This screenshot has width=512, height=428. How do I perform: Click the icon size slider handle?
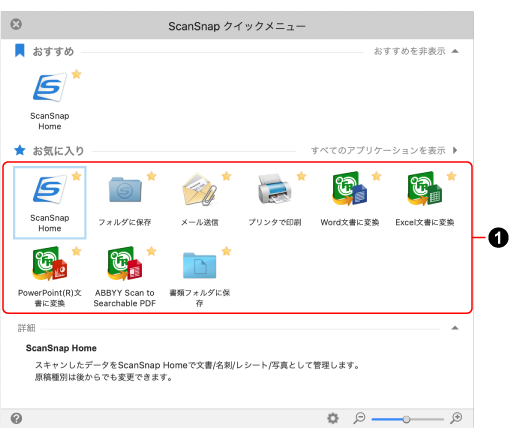point(406,419)
